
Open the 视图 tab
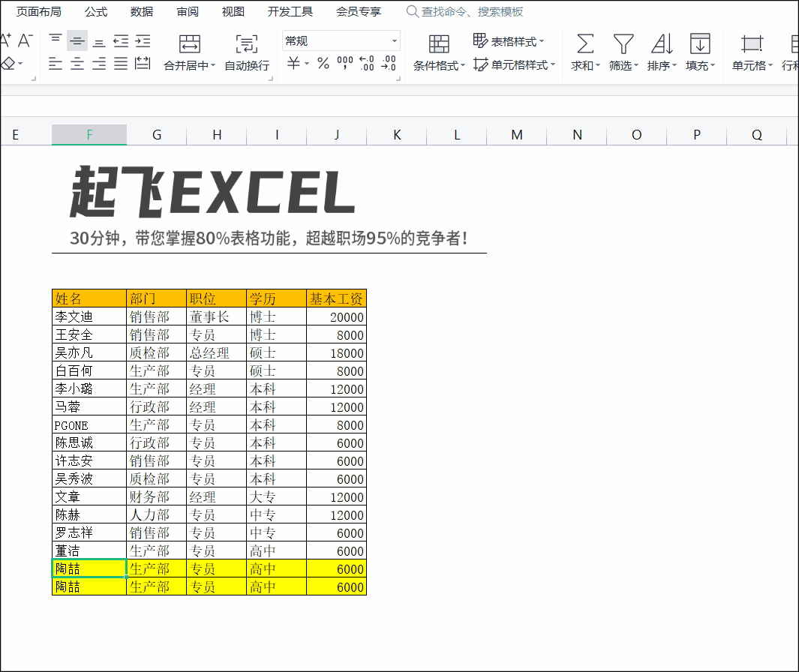pyautogui.click(x=233, y=12)
